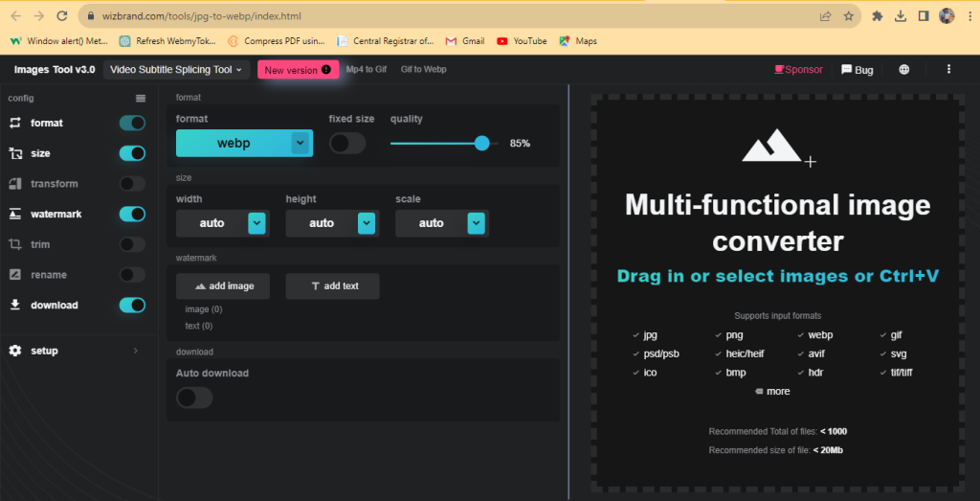Go to Mp4 to Gif tool
This screenshot has width=980, height=501.
[x=366, y=70]
